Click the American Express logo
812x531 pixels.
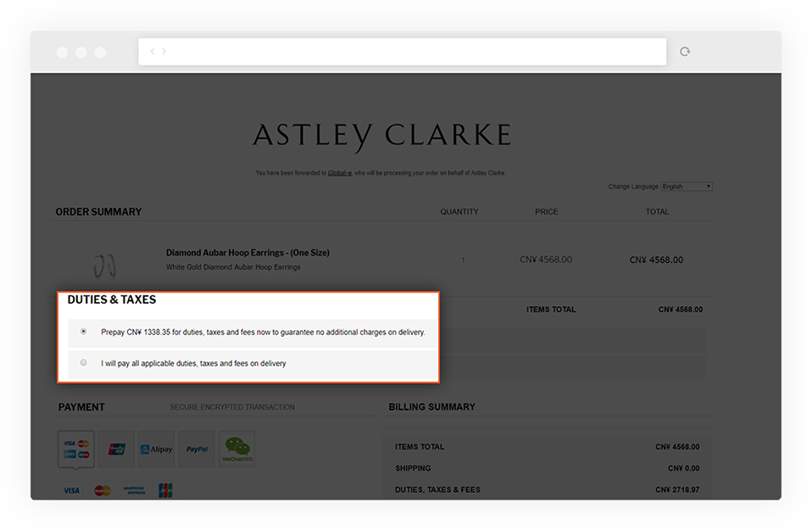click(134, 490)
